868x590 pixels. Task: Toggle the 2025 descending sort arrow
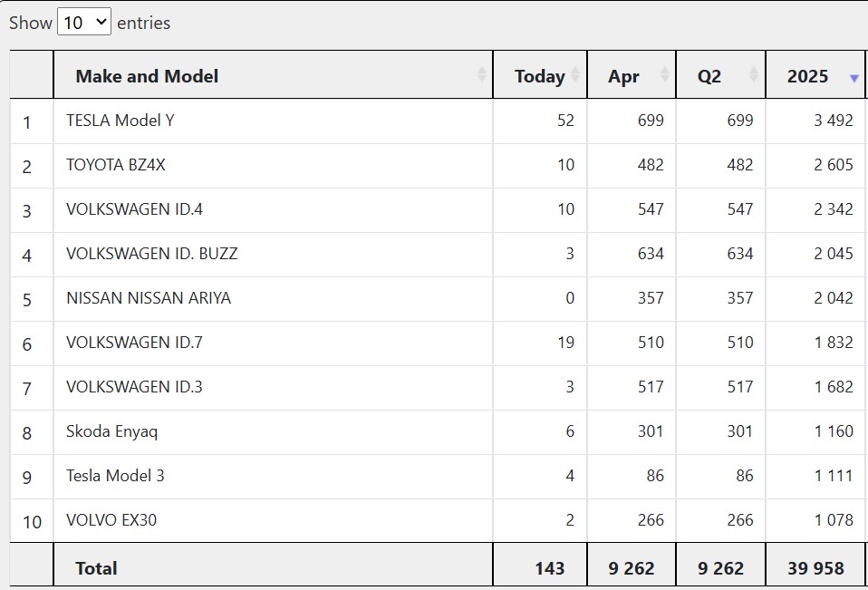click(854, 78)
